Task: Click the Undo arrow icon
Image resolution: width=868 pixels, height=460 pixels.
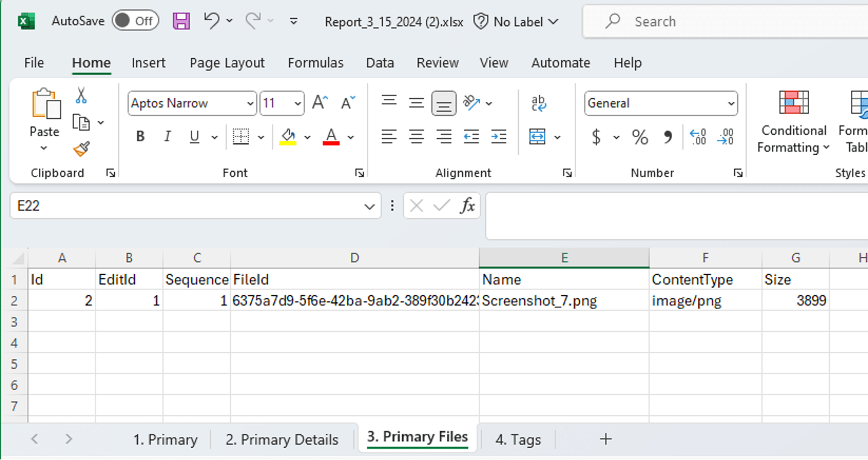Action: pyautogui.click(x=211, y=21)
